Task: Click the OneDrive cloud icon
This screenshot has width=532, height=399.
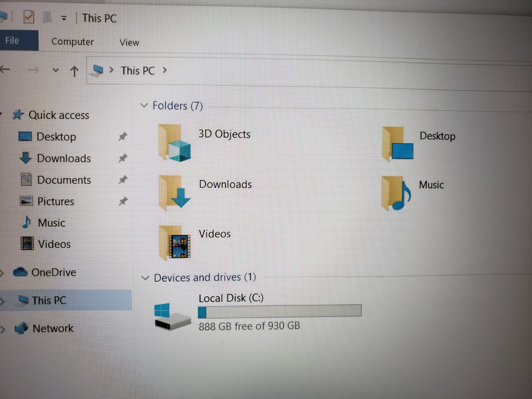Action: 20,272
